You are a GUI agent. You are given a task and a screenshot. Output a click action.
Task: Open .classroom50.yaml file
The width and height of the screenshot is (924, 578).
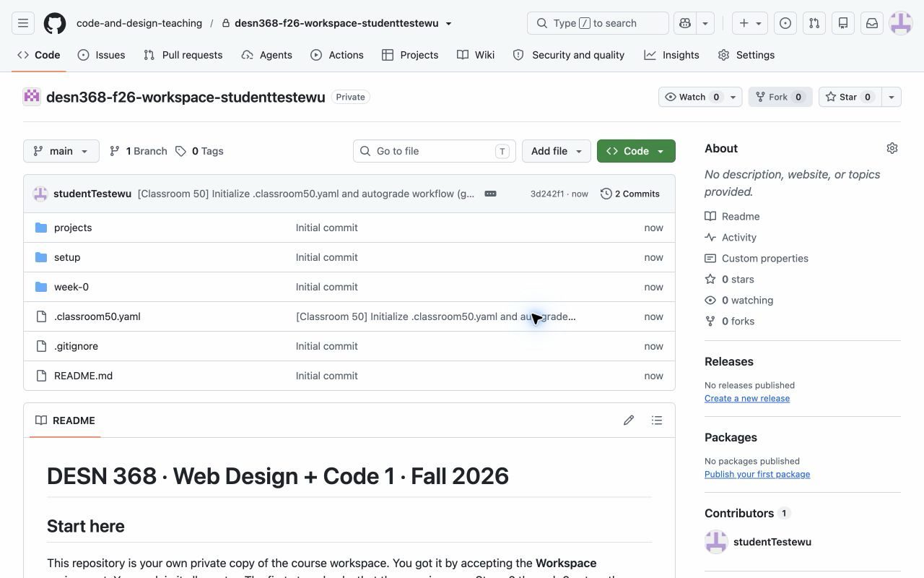[97, 316]
